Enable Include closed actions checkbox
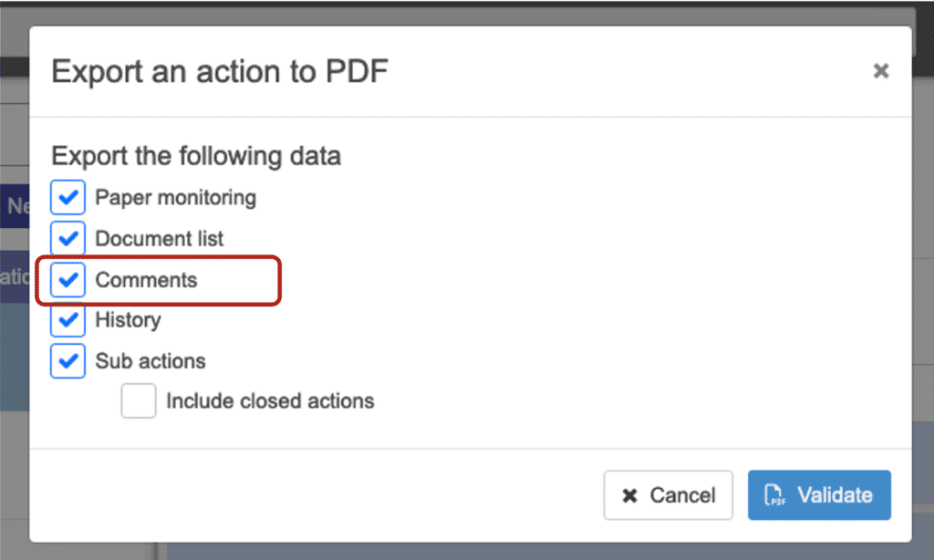 139,401
